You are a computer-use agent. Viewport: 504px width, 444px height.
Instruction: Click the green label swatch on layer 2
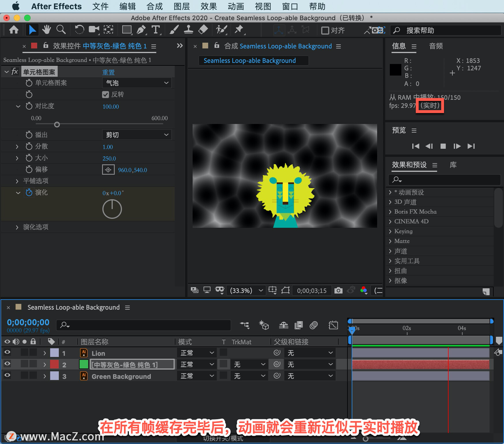point(84,364)
